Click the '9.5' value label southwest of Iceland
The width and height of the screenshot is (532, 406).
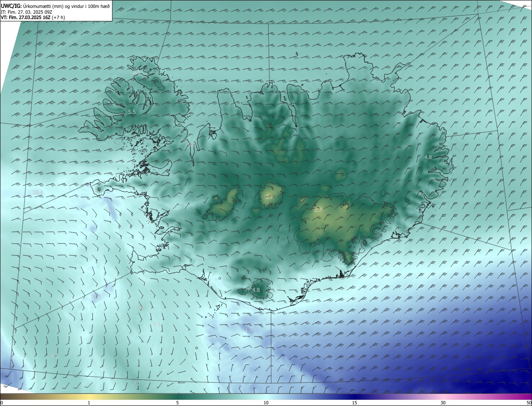pos(157,324)
